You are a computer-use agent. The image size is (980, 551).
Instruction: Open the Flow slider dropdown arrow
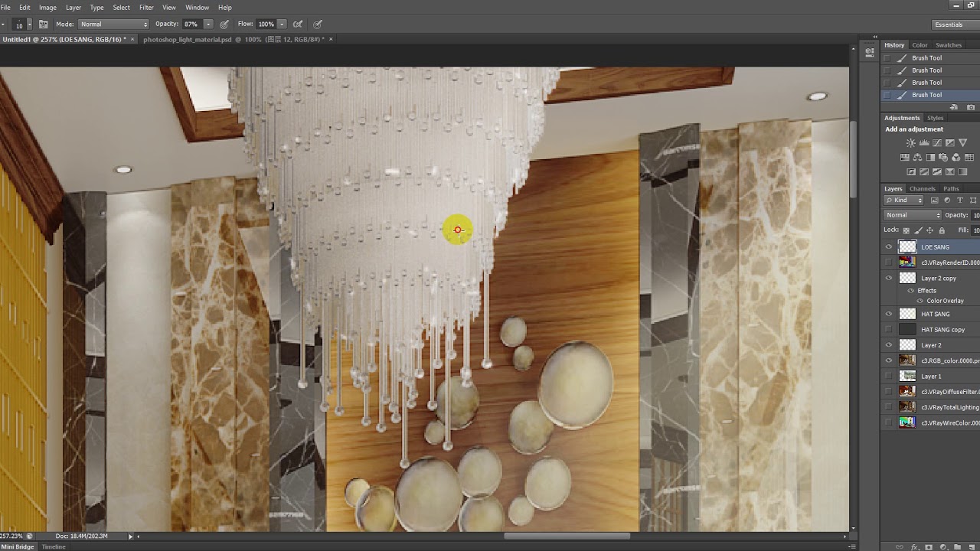[x=282, y=24]
